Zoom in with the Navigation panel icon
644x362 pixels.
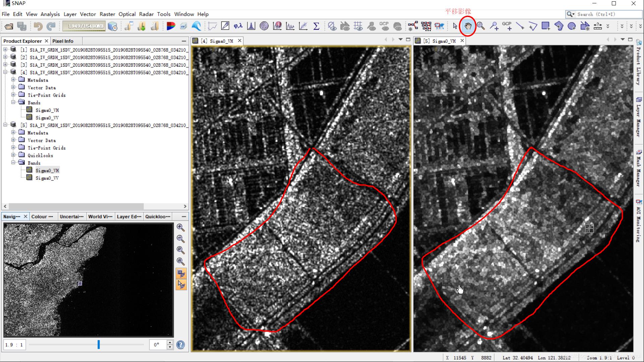click(181, 228)
